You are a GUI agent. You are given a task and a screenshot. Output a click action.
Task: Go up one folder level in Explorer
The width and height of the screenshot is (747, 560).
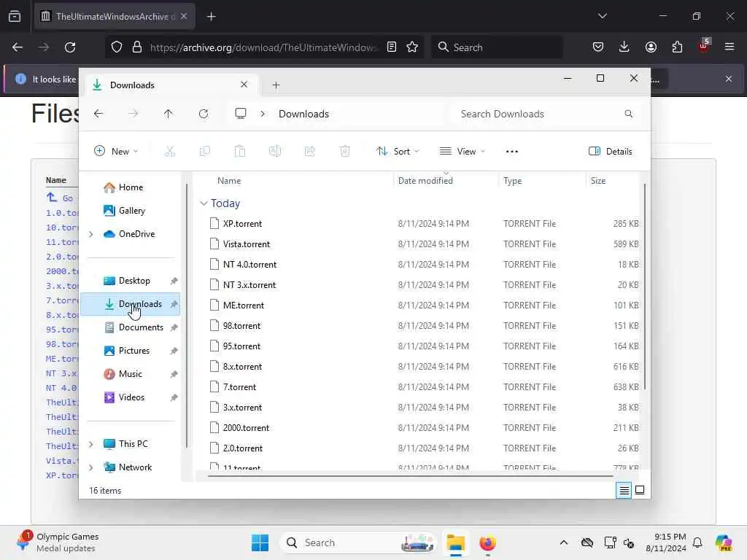(x=169, y=114)
